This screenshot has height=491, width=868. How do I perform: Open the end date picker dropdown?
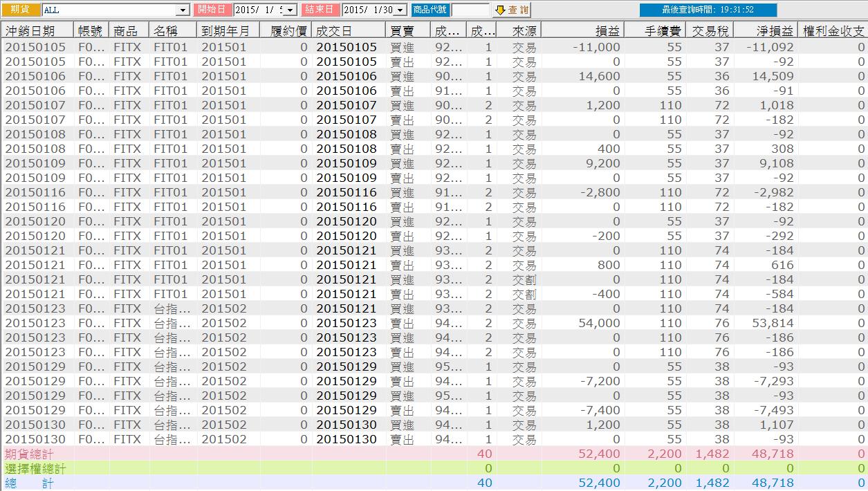tap(400, 10)
